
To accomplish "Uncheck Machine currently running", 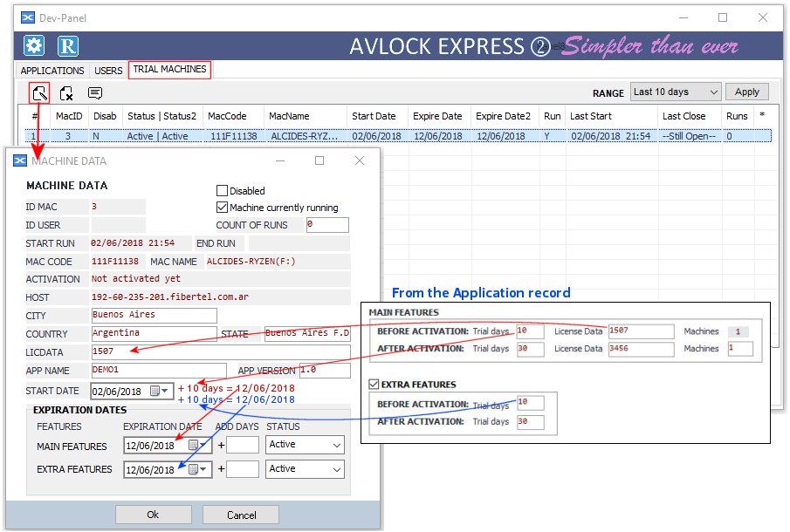I will click(222, 208).
